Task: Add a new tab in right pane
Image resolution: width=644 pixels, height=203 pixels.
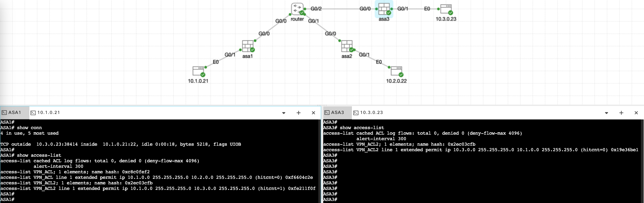Action: tap(621, 113)
